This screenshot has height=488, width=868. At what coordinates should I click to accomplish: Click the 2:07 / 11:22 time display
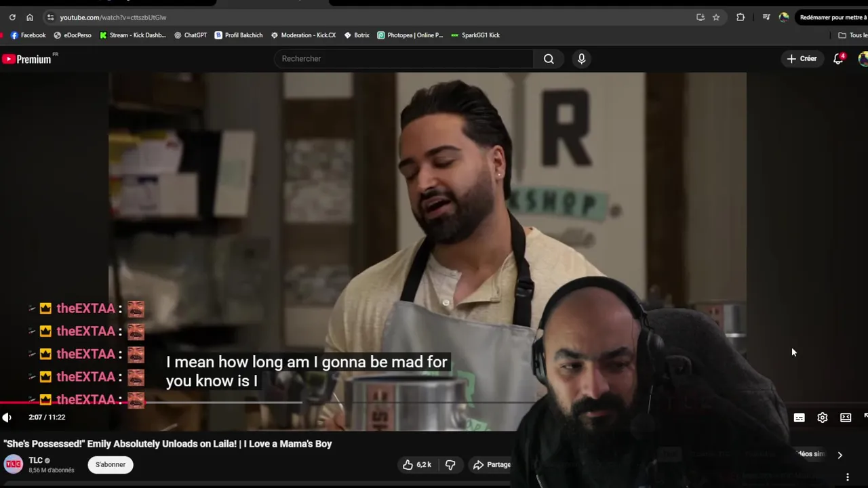47,418
